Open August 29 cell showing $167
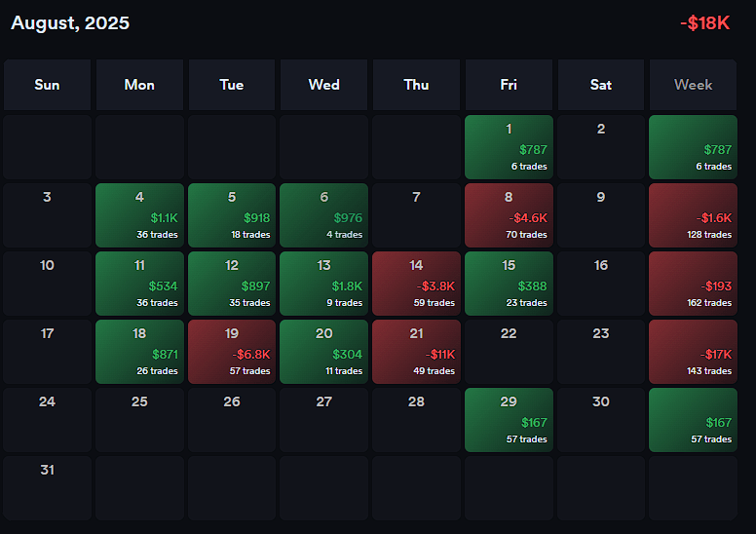 click(x=509, y=420)
